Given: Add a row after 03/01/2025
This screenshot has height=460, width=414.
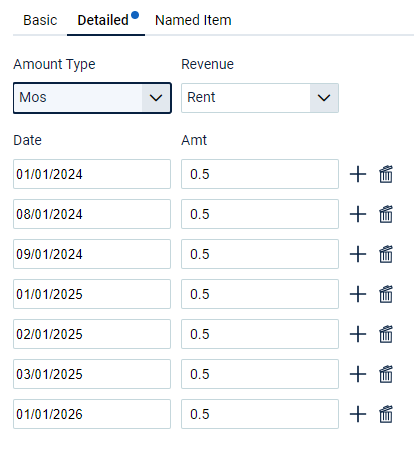Looking at the screenshot, I should (358, 374).
